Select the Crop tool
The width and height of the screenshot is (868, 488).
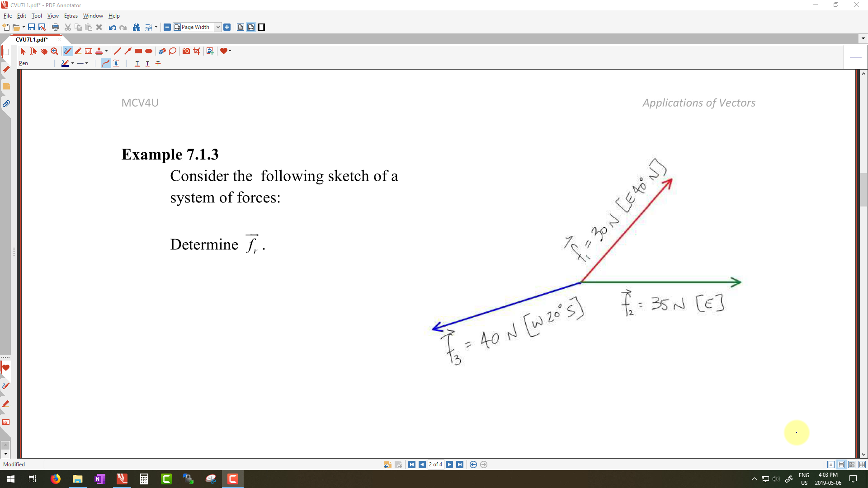(x=197, y=51)
